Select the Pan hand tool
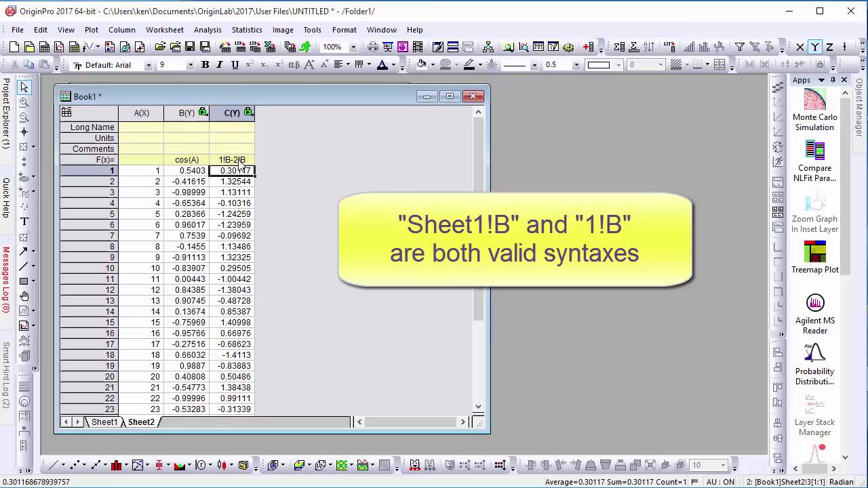 tap(24, 296)
